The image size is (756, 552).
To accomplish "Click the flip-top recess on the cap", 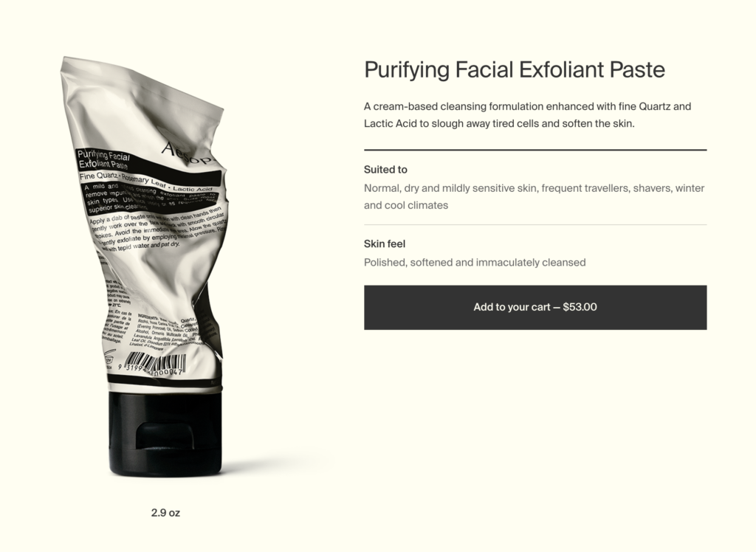I will click(165, 436).
